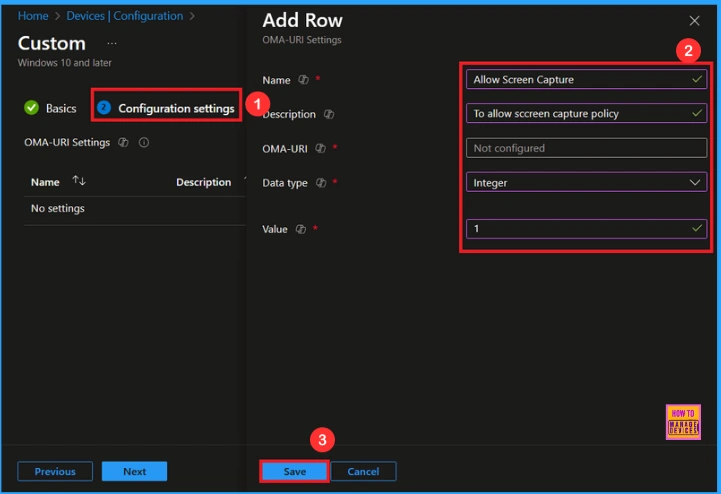Viewport: 721px width, 494px height.
Task: Select the Configuration settings step
Action: (166, 108)
